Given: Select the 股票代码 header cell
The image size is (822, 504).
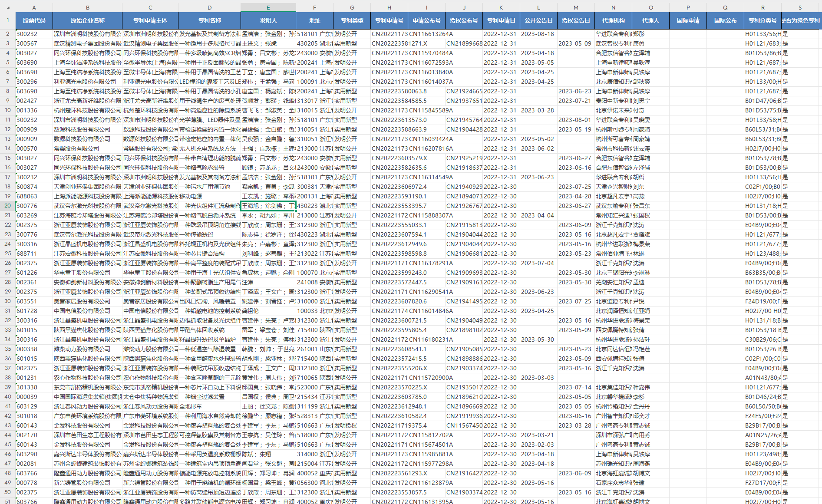Looking at the screenshot, I should [34, 20].
